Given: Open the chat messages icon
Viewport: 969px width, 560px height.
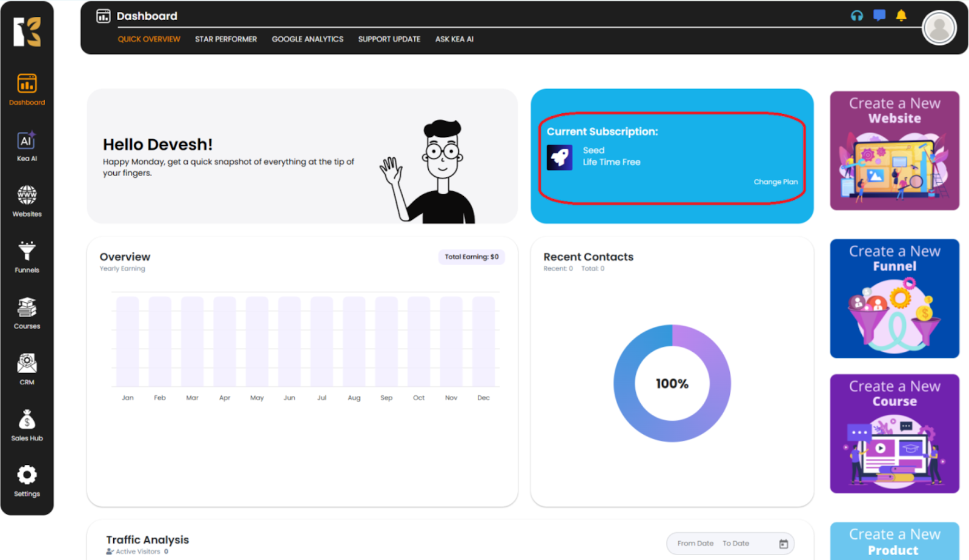Looking at the screenshot, I should click(x=879, y=16).
